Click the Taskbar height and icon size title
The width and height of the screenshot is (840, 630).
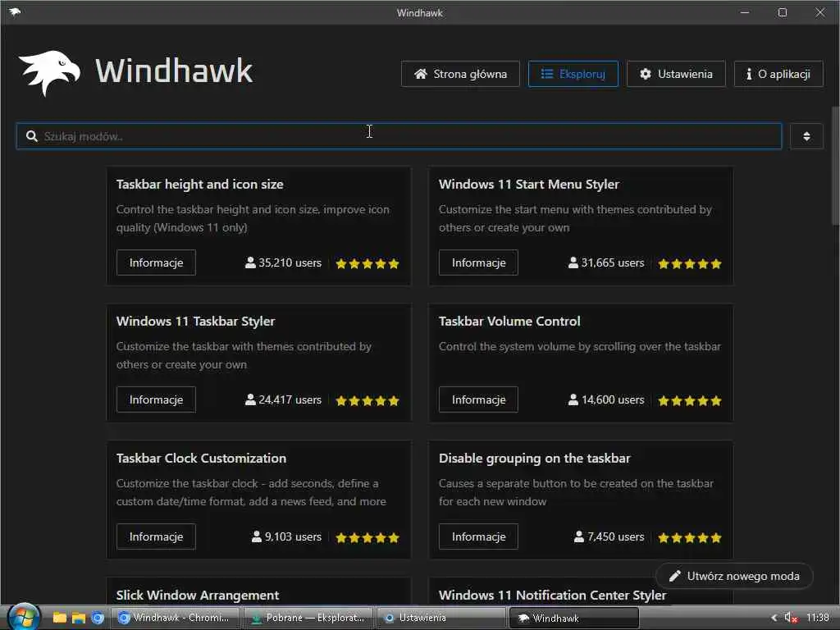pyautogui.click(x=200, y=185)
